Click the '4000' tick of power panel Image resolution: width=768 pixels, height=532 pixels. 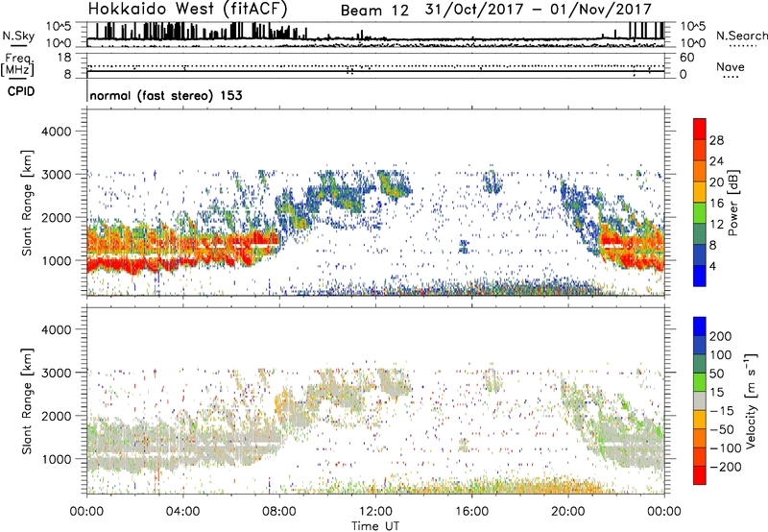[57, 132]
